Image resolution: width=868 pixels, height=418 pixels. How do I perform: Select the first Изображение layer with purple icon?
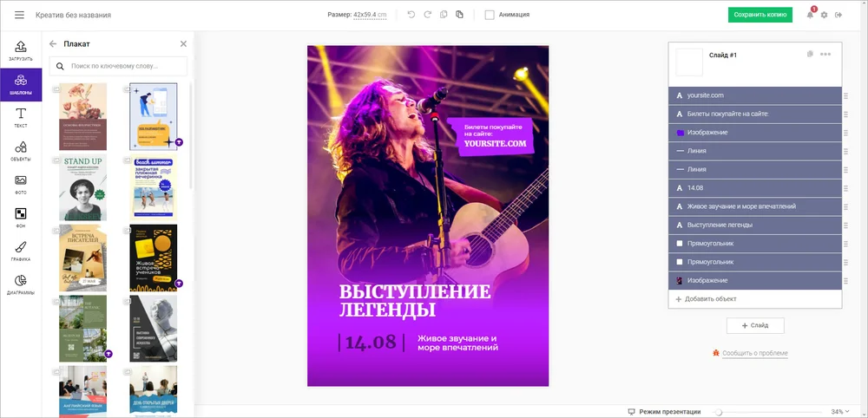pyautogui.click(x=755, y=133)
